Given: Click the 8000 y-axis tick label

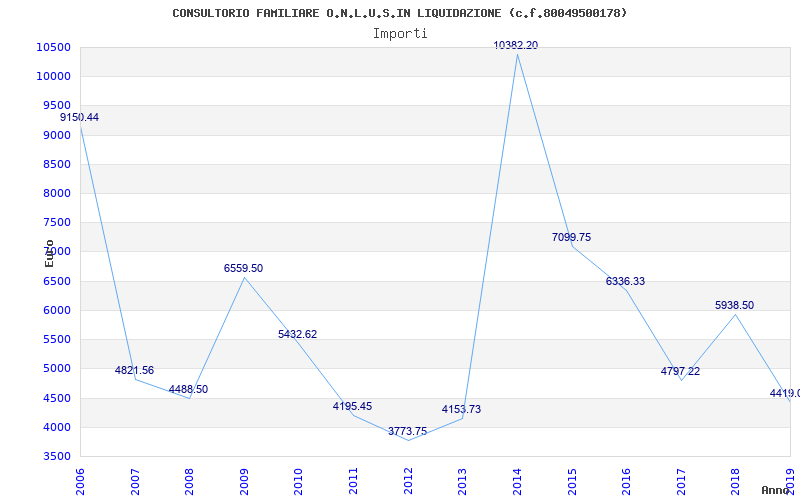Looking at the screenshot, I should coord(56,193).
